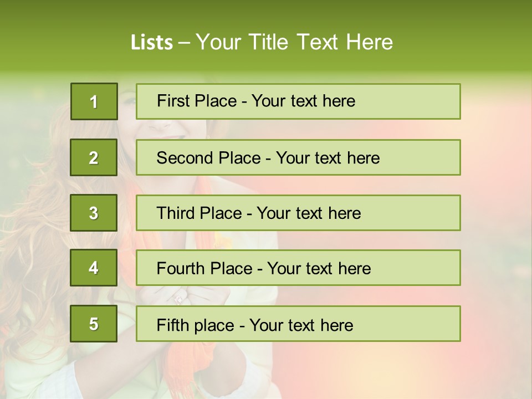The image size is (532, 399).
Task: Click the number 3 green box
Action: pyautogui.click(x=94, y=213)
